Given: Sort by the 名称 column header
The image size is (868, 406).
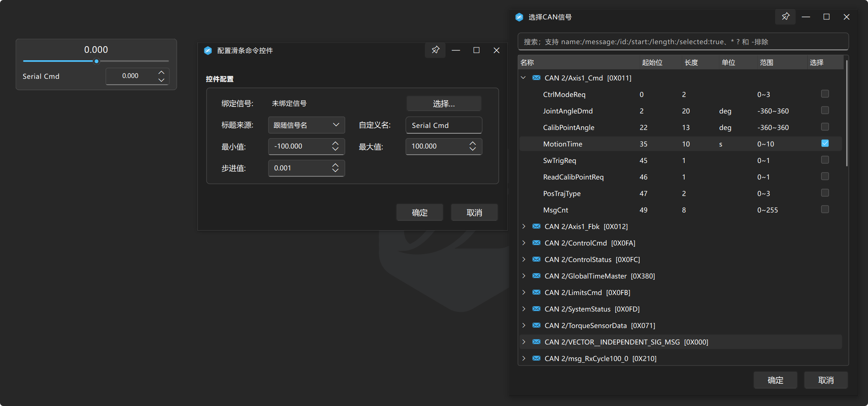Looking at the screenshot, I should pyautogui.click(x=578, y=62).
